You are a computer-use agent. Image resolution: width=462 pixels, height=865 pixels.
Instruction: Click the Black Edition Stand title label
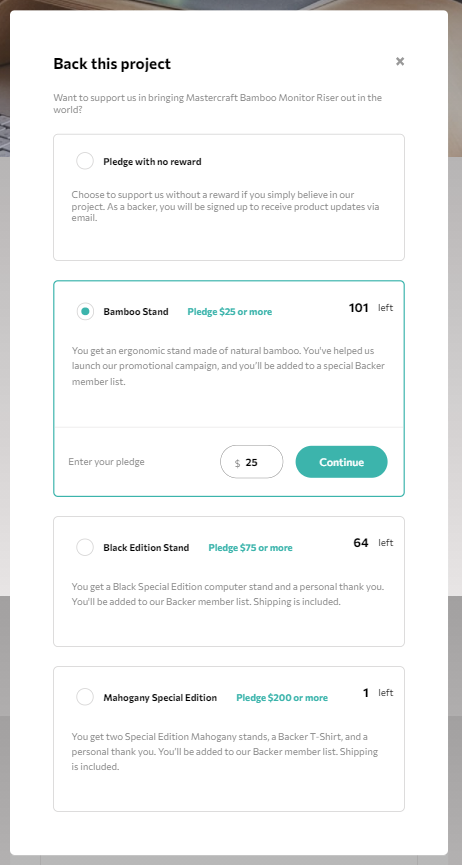pos(146,548)
